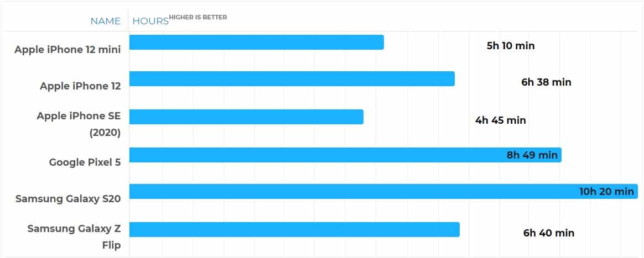Click the iPhone 12 mini blue bar
Viewport: 644px width, 258px height.
pyautogui.click(x=256, y=43)
